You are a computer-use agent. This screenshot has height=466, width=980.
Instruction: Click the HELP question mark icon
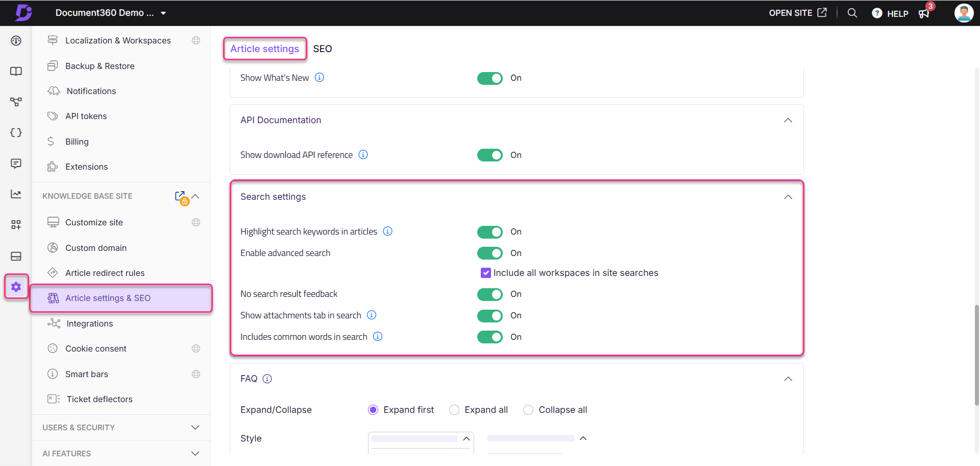877,13
